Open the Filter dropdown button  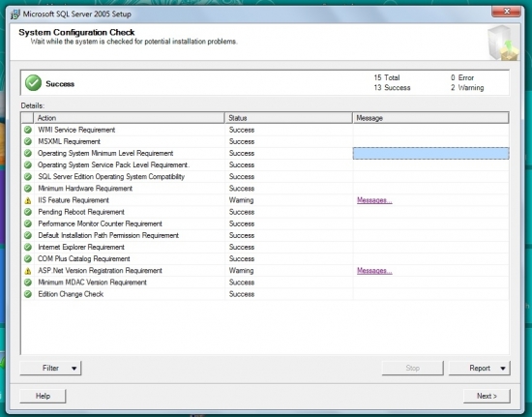50,369
